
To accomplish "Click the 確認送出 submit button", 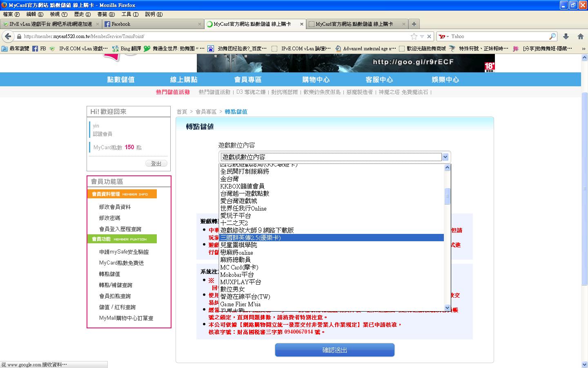I will click(x=335, y=350).
